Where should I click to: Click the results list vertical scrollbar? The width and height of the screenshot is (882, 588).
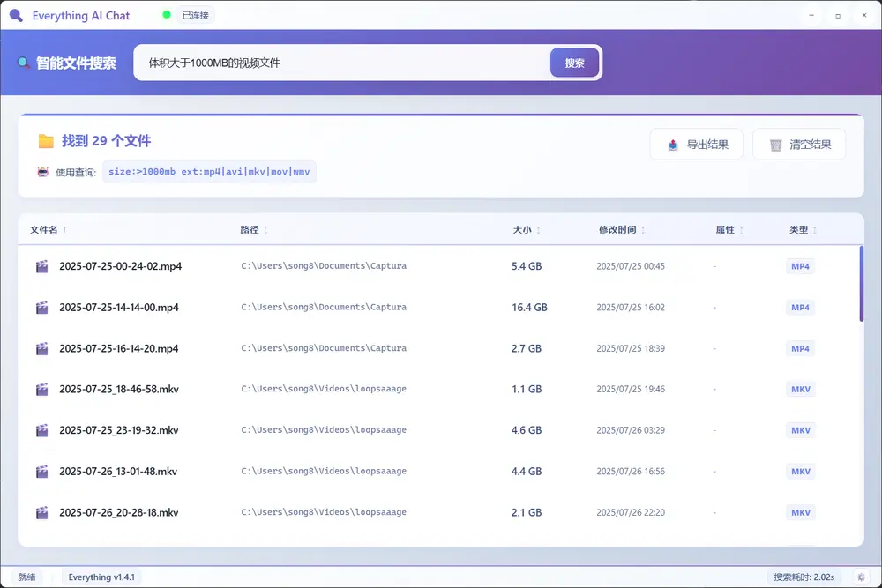click(x=861, y=284)
